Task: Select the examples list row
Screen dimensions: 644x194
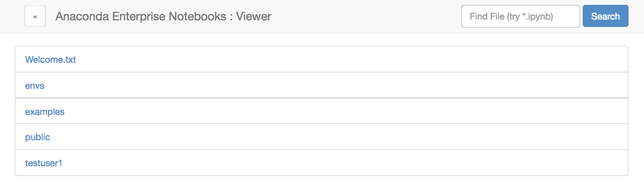Action: [x=322, y=111]
